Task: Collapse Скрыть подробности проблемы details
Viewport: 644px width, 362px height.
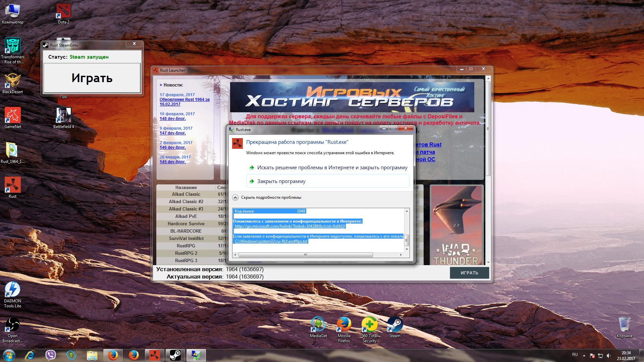Action: pos(267,197)
